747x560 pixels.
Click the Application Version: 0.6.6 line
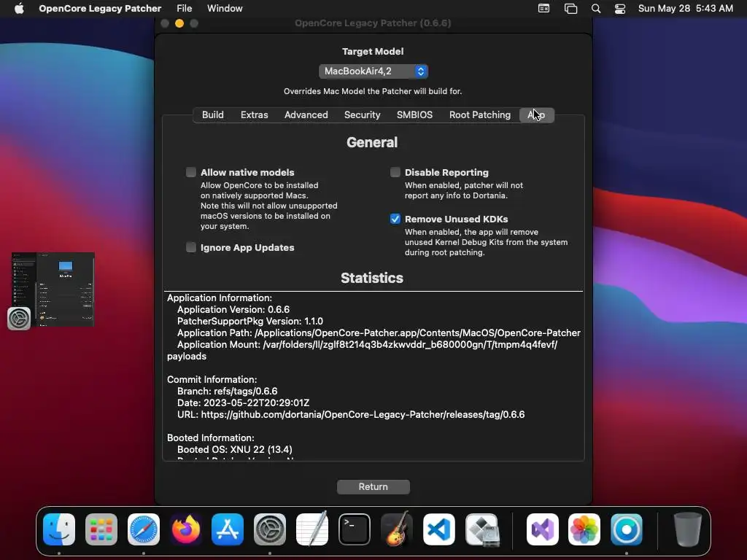click(233, 309)
